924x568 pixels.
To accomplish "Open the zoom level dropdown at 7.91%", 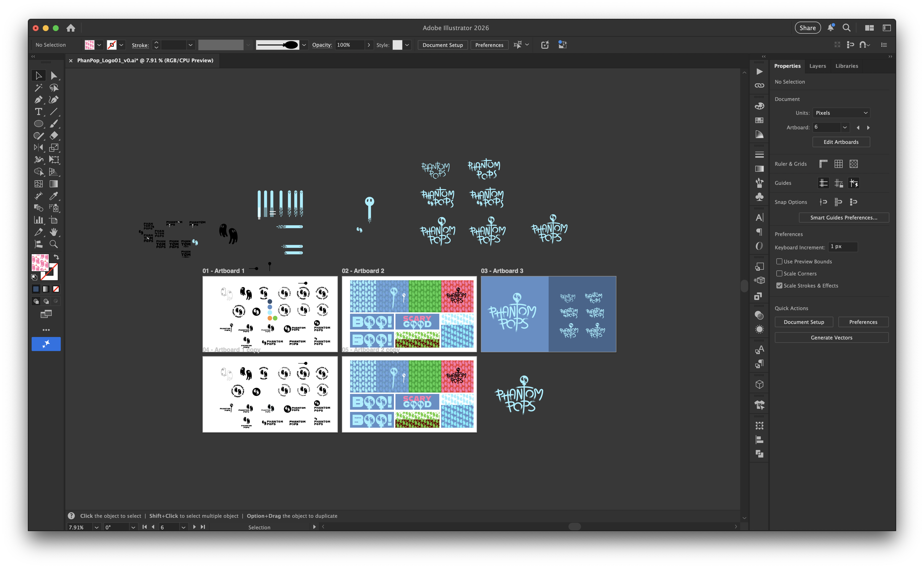I will click(96, 527).
